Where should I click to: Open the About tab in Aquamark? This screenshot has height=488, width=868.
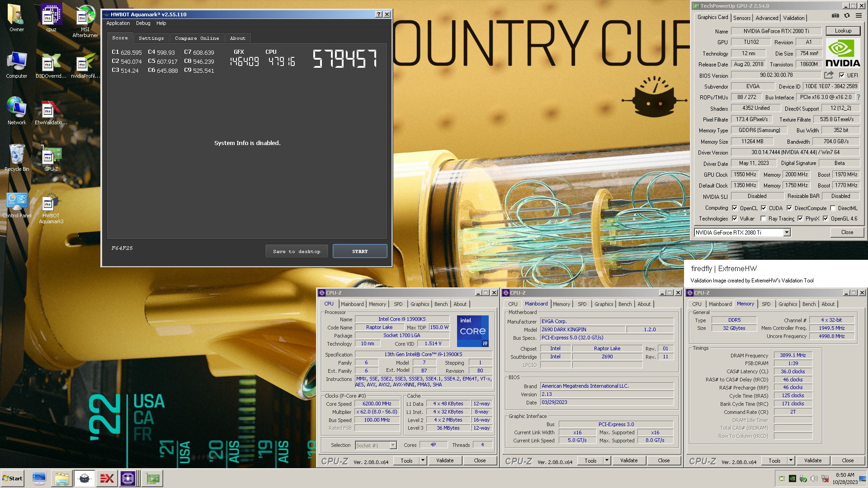coord(237,38)
